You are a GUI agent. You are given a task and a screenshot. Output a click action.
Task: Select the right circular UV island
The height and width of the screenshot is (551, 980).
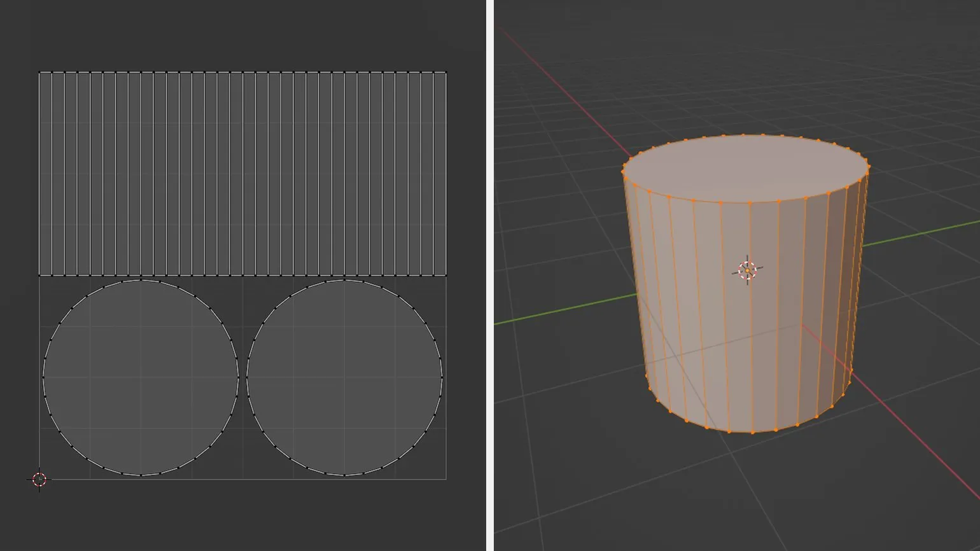[344, 377]
